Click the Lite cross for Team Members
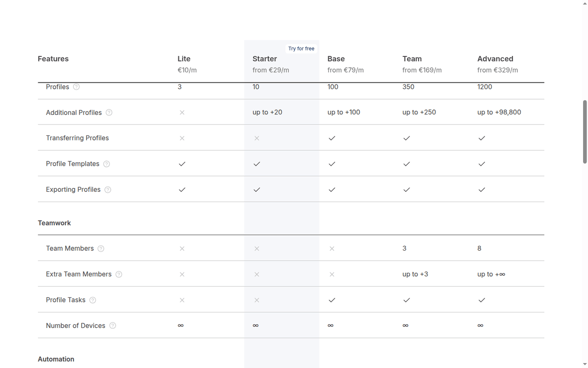588x368 pixels. click(182, 249)
